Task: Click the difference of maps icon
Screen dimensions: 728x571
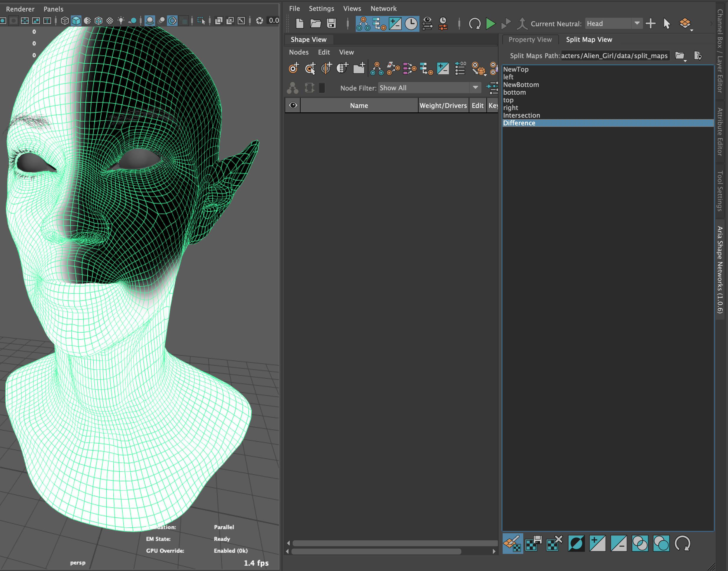Action: tap(661, 543)
